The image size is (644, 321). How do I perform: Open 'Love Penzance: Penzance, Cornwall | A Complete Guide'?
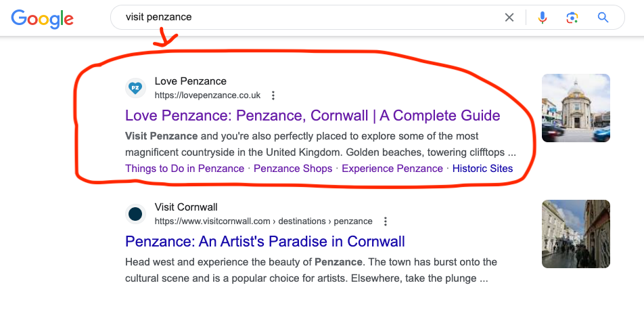[x=313, y=116]
